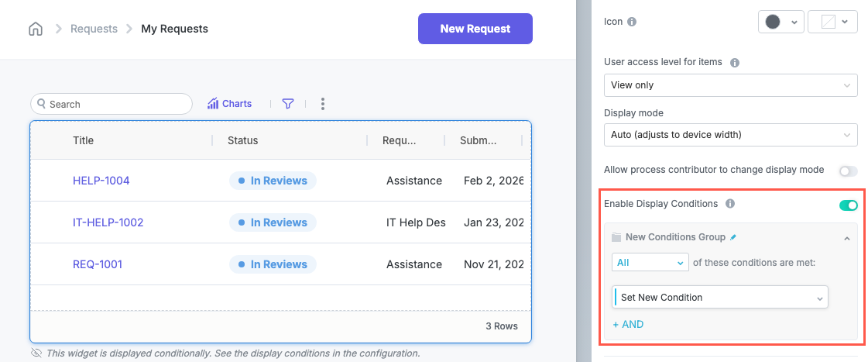Open the All conditions match dropdown
Screen dimensions: 868x362
coord(650,263)
